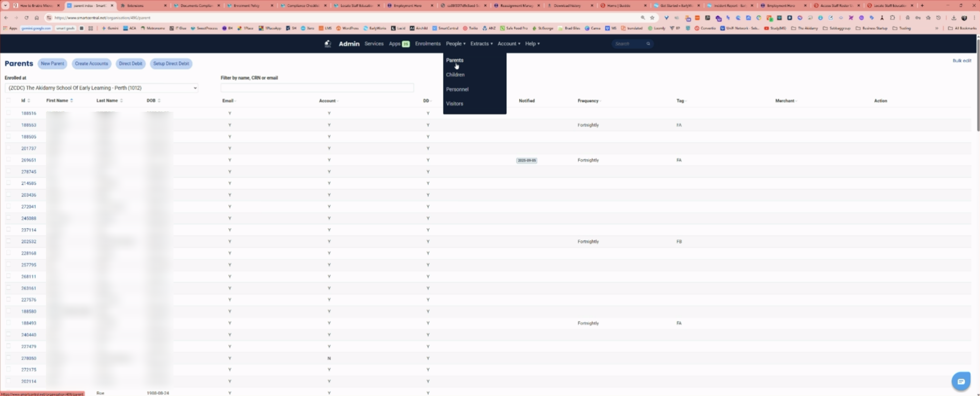The height and width of the screenshot is (396, 980).
Task: Expand the Account menu in navbar
Action: [508, 44]
